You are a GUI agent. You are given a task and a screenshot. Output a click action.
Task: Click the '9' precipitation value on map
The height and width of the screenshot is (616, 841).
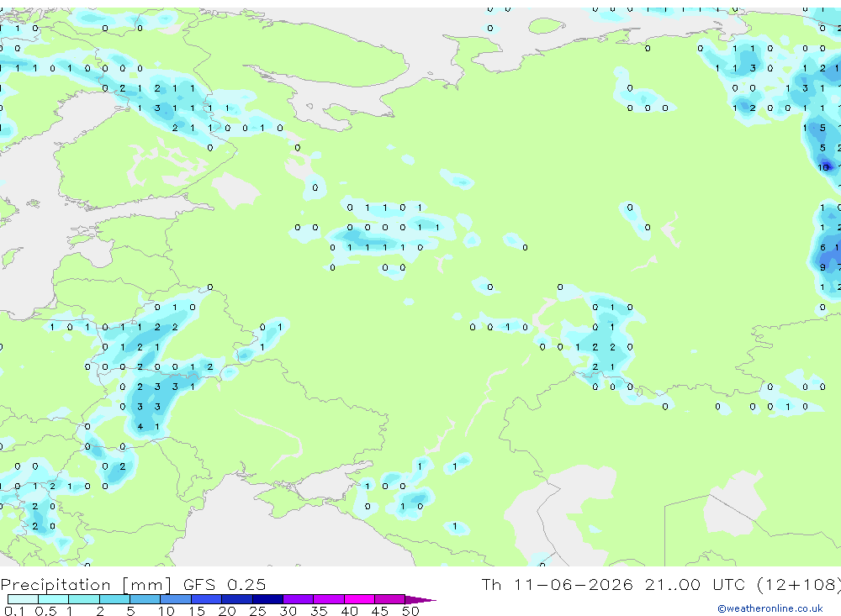click(x=822, y=267)
